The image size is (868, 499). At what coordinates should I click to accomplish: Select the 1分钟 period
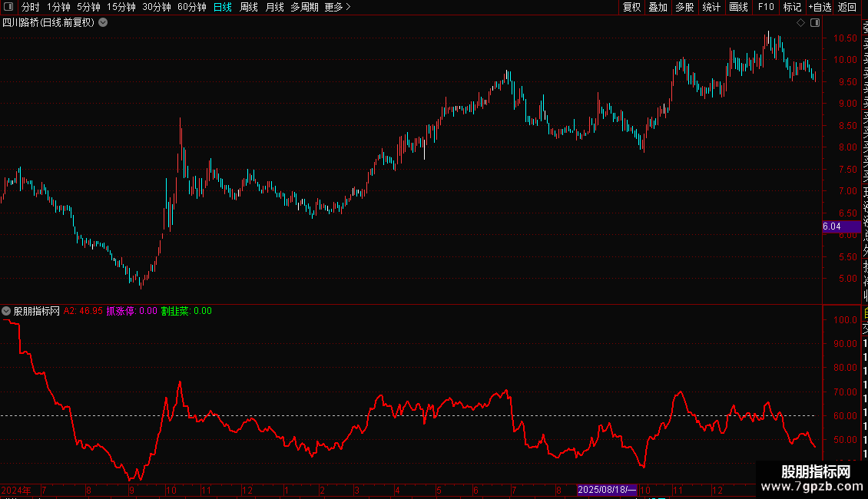coord(58,7)
